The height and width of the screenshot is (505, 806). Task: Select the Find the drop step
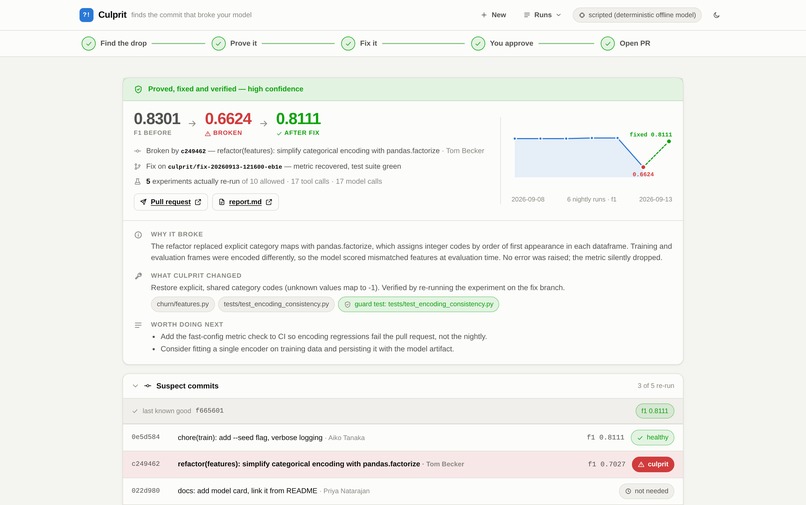click(x=114, y=43)
